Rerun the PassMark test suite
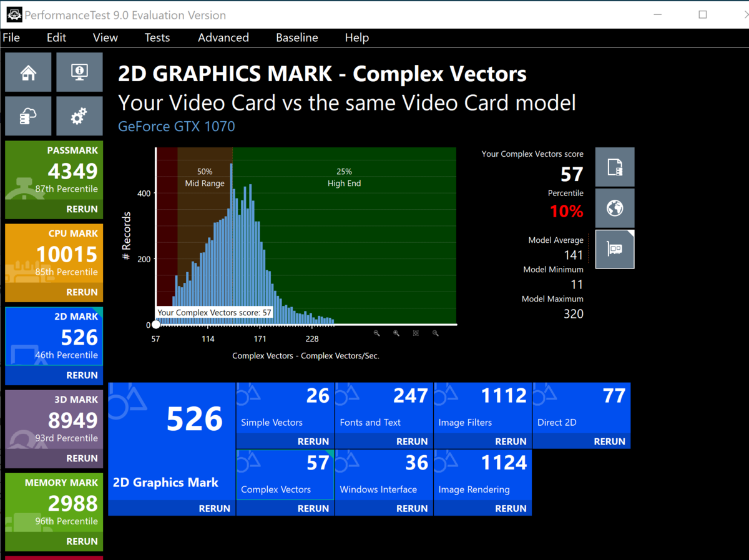Viewport: 749px width, 560px height. point(82,209)
